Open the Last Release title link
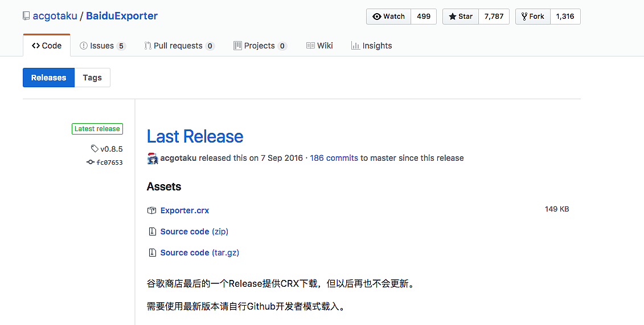This screenshot has height=325, width=644. click(x=195, y=136)
